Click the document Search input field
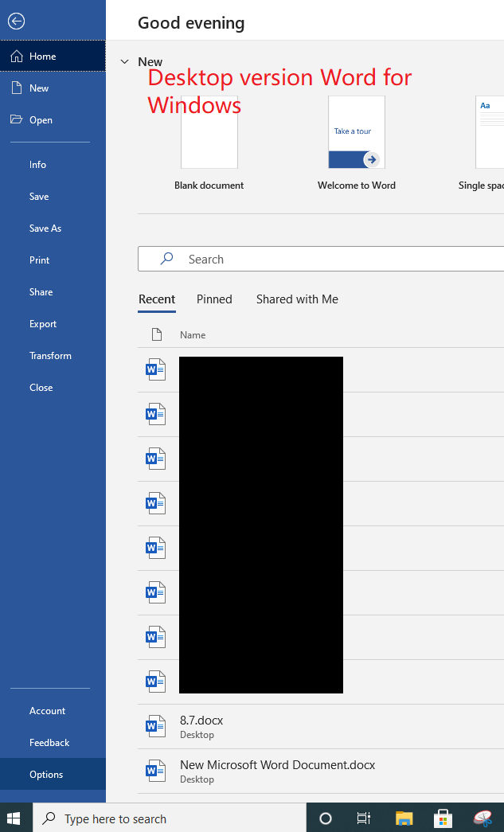 coord(321,259)
